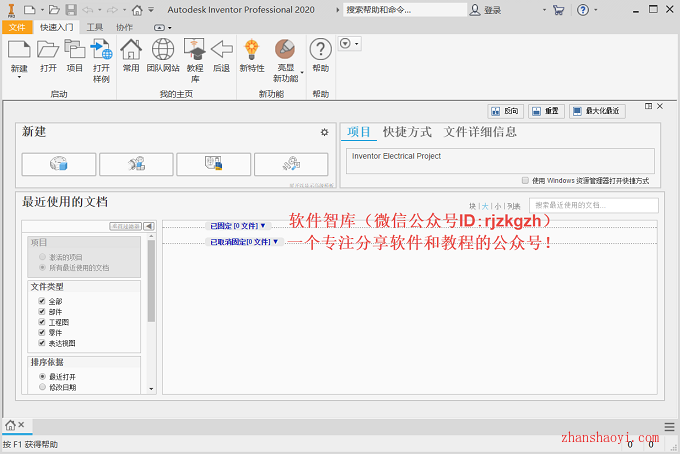Toggle the 工程图 file type checkbox
The image size is (680, 454).
click(42, 322)
